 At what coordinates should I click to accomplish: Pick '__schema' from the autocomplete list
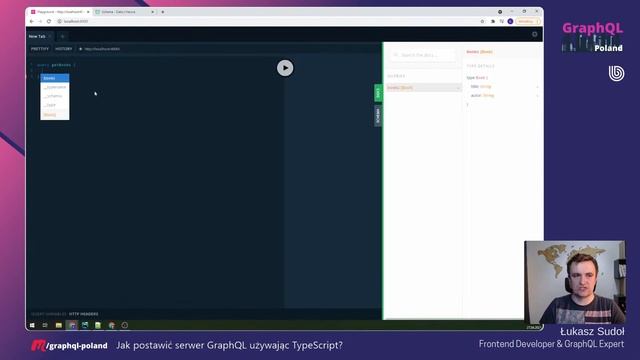(x=55, y=96)
